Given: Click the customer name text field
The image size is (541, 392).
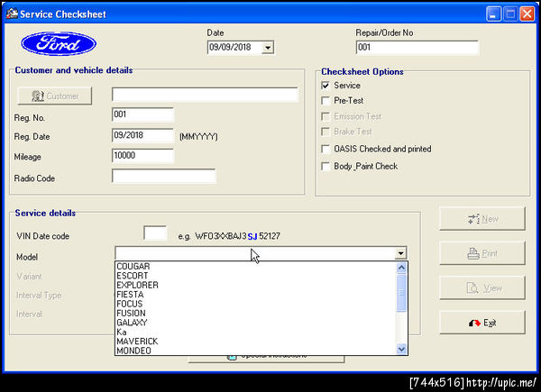Looking at the screenshot, I should pos(205,95).
